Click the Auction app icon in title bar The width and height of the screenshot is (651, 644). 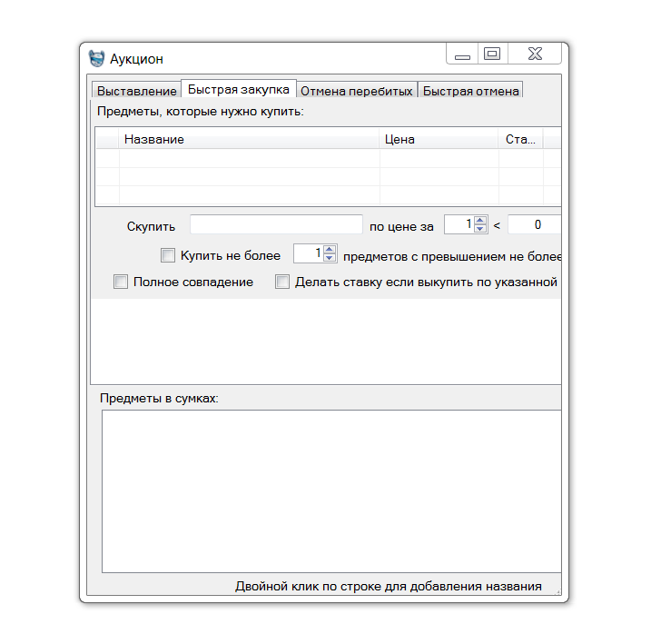[x=96, y=58]
